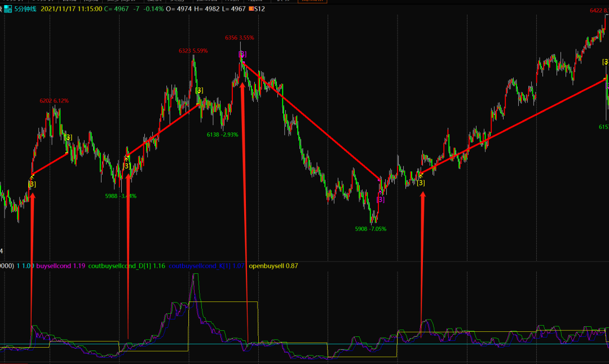Click the first yellow [3] signal at far left
609x364 pixels.
pyautogui.click(x=32, y=184)
